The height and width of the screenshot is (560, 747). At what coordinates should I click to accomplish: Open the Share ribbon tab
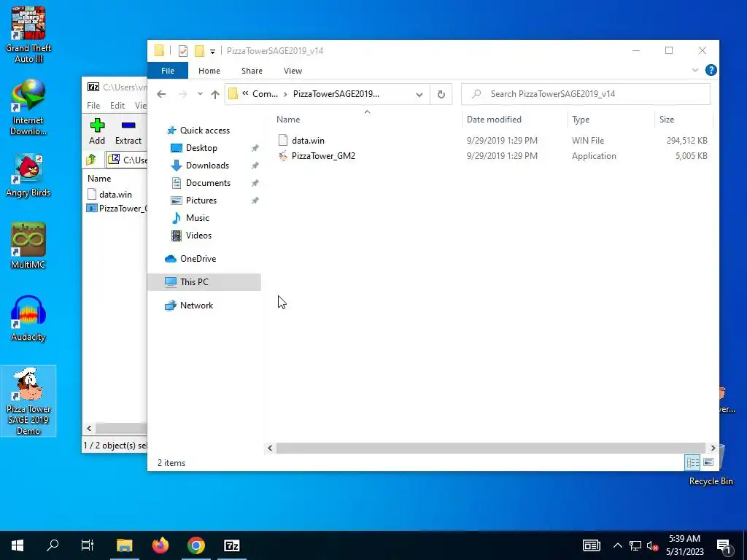(x=252, y=71)
